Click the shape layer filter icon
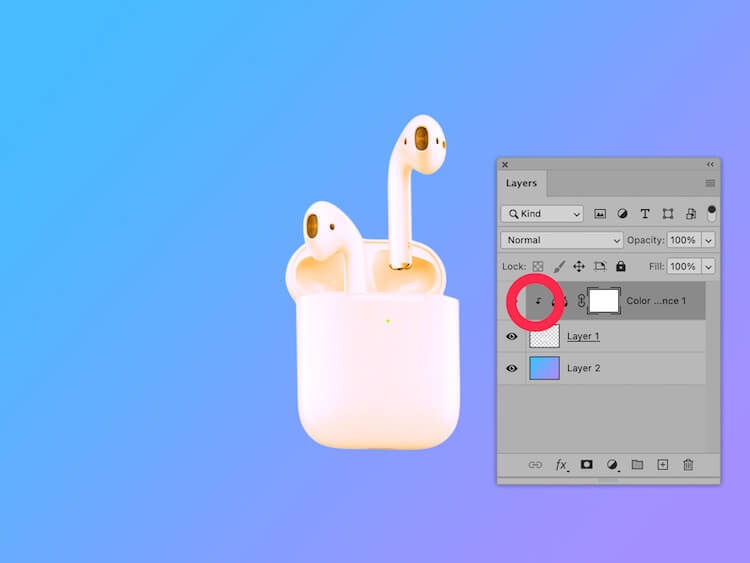750x563 pixels. 667,214
